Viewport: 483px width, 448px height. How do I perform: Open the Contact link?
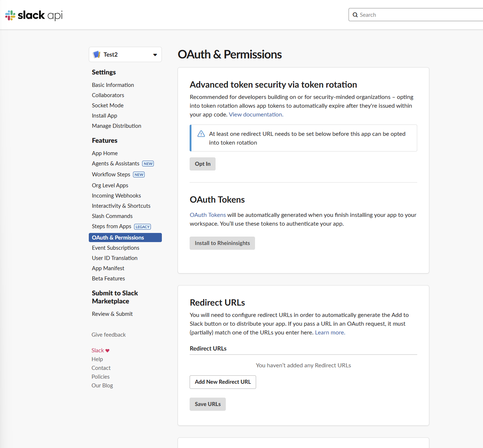click(101, 368)
